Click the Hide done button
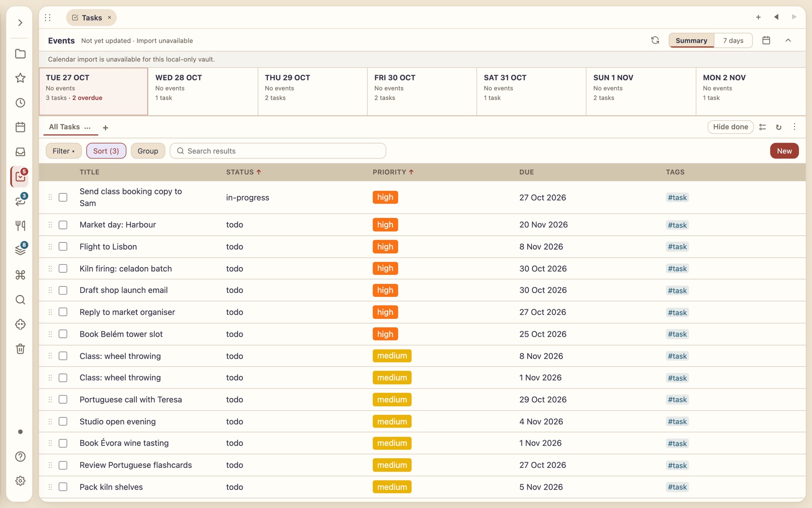 point(730,127)
